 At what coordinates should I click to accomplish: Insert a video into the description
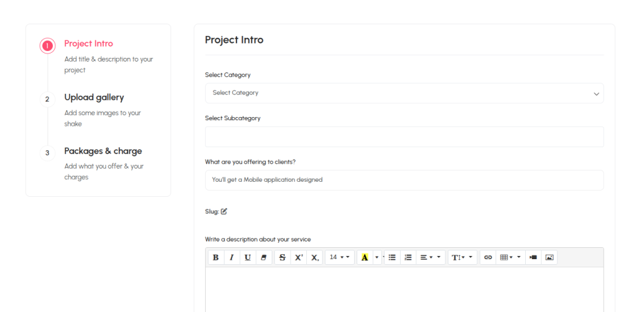533,257
